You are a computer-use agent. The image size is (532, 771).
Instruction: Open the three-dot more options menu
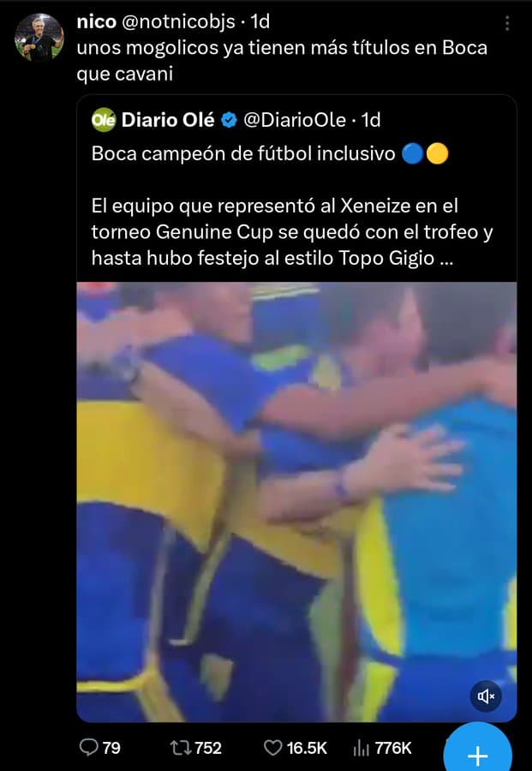[x=507, y=23]
